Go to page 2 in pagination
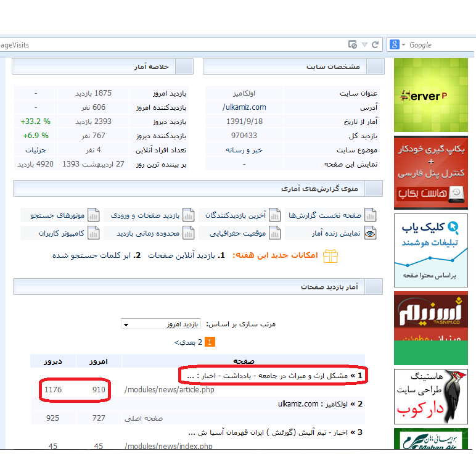Image resolution: width=476 pixels, height=454 pixels. [x=200, y=342]
